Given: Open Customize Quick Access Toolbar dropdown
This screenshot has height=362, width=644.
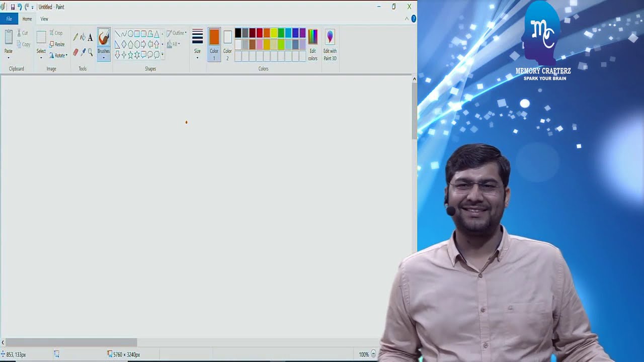Looking at the screenshot, I should coord(33,8).
